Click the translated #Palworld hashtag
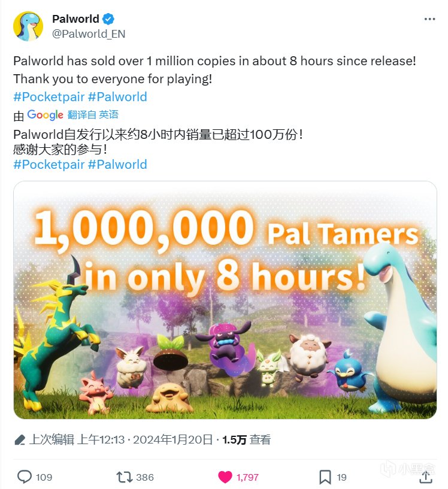 point(117,164)
